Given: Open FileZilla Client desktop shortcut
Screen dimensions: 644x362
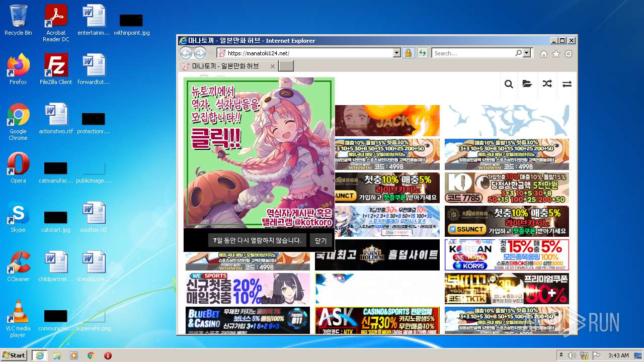Looking at the screenshot, I should (56, 69).
